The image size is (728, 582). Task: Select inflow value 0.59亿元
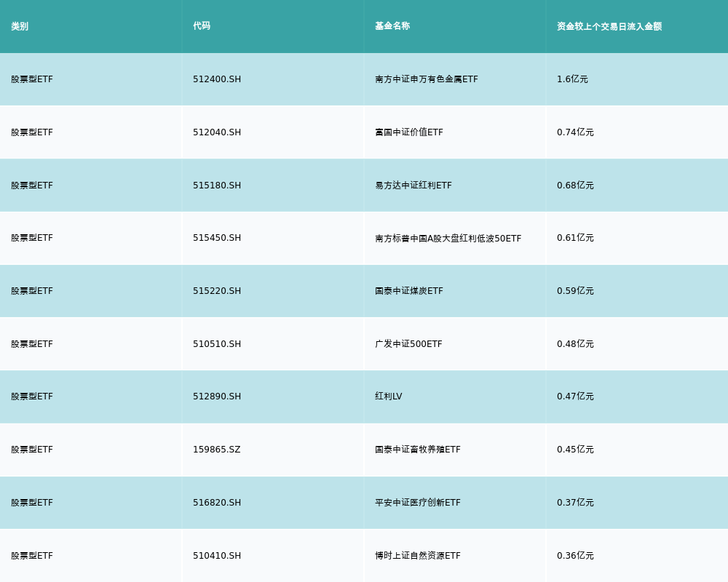click(575, 291)
